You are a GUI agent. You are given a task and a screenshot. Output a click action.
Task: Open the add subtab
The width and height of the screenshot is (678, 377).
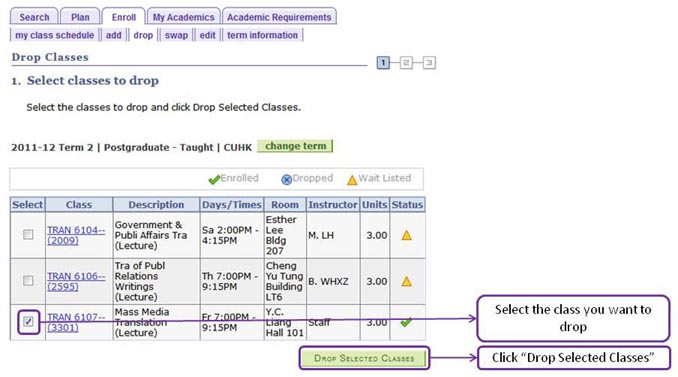click(x=114, y=35)
